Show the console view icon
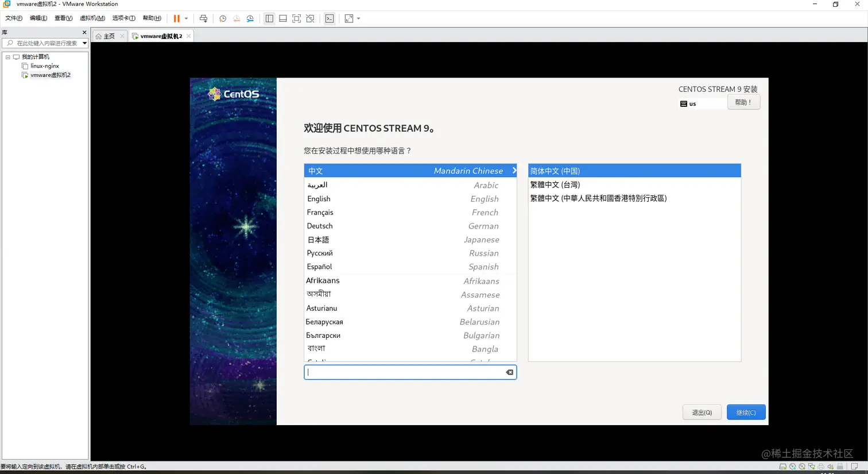 pos(330,18)
